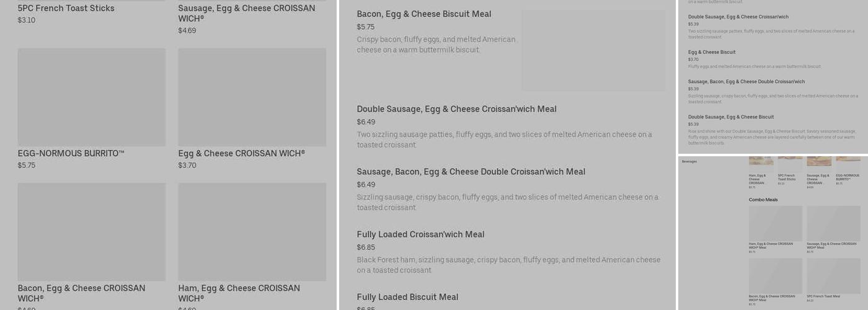This screenshot has height=310, width=868.
Task: Choose Sausage, Bacon, Egg & Cheese Double Croissan'wich Meal
Action: coord(471,172)
